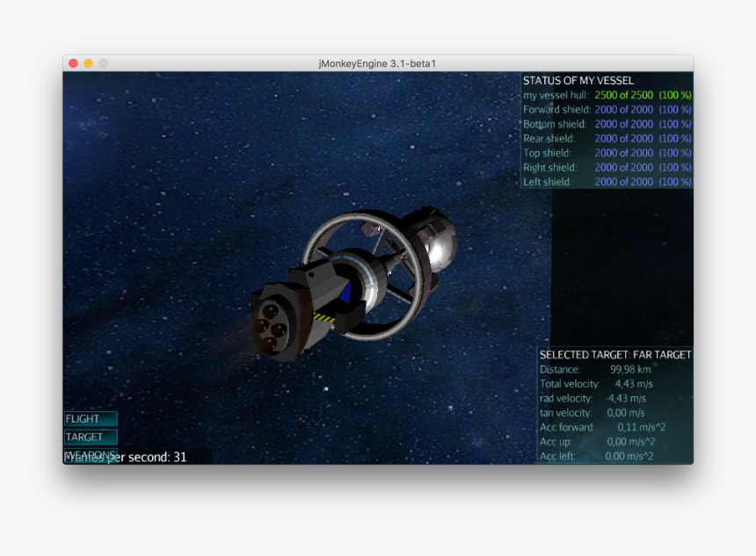Viewport: 756px width, 556px height.
Task: Click the rad velocity '-4,43 m/s' value
Action: pyautogui.click(x=625, y=399)
